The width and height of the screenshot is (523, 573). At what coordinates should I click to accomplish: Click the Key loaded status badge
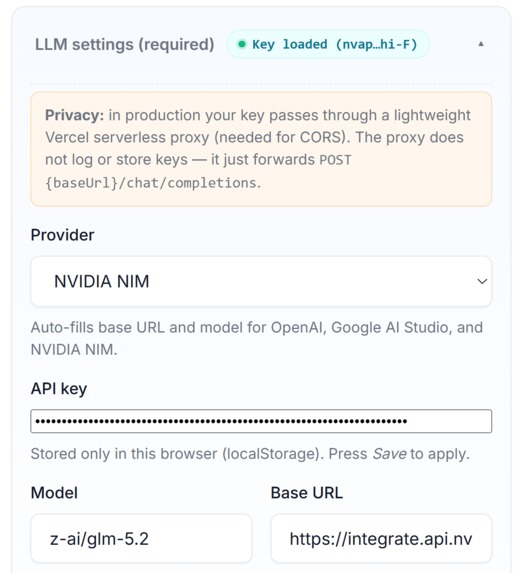[328, 44]
